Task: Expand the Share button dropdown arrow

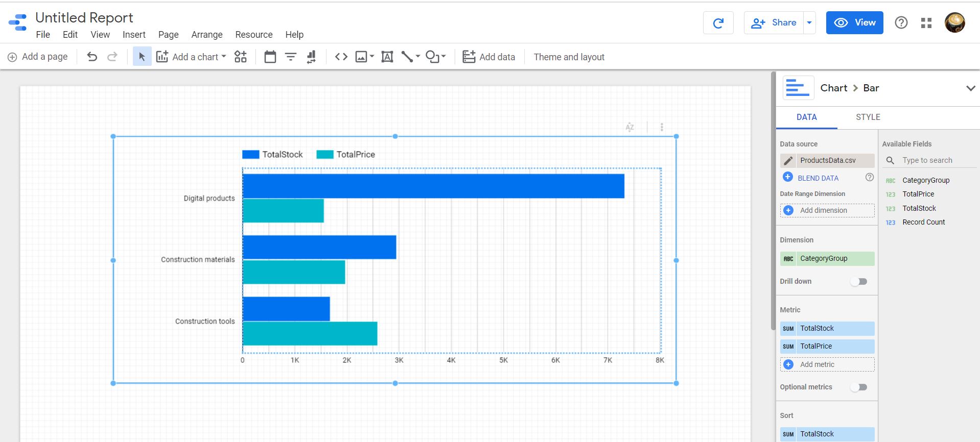Action: 809,23
